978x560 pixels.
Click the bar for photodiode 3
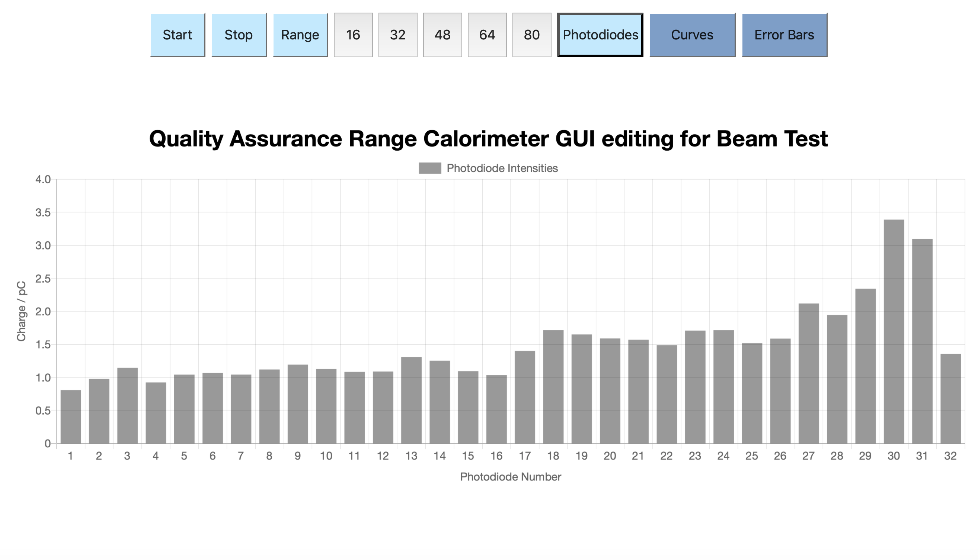click(127, 406)
